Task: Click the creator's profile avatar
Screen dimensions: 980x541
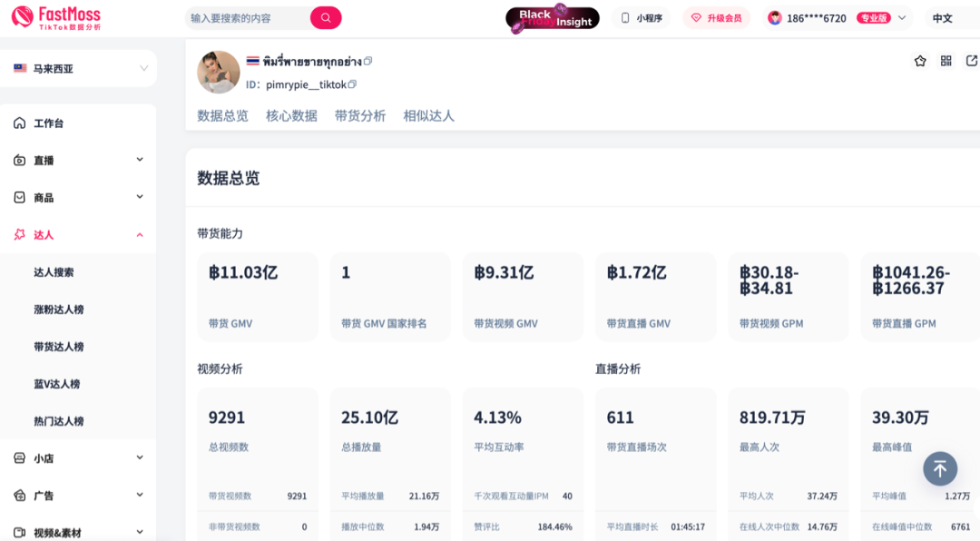Action: tap(219, 73)
